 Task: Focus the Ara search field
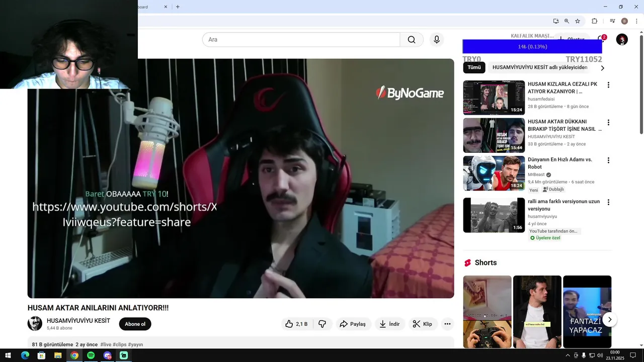[301, 40]
